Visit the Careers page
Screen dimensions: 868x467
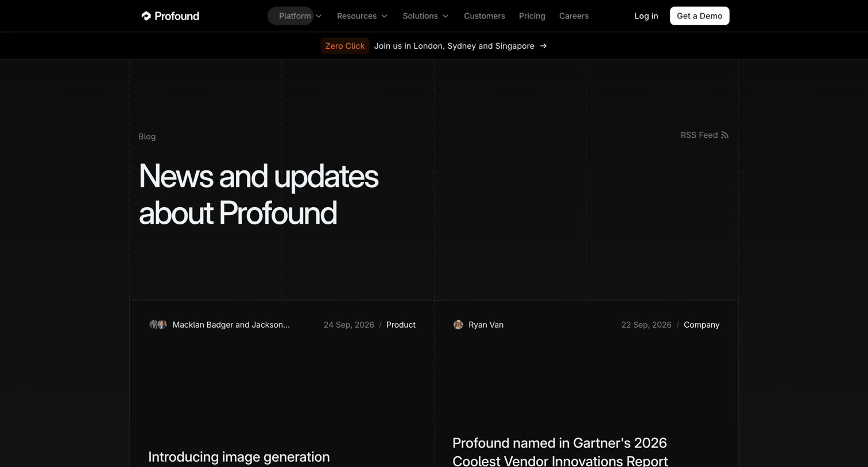pyautogui.click(x=574, y=16)
